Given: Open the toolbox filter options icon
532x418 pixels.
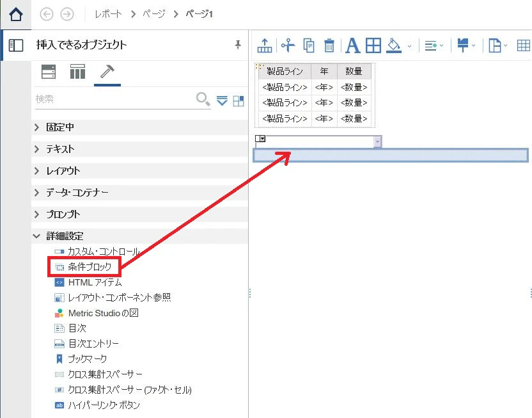Looking at the screenshot, I should coord(223,101).
